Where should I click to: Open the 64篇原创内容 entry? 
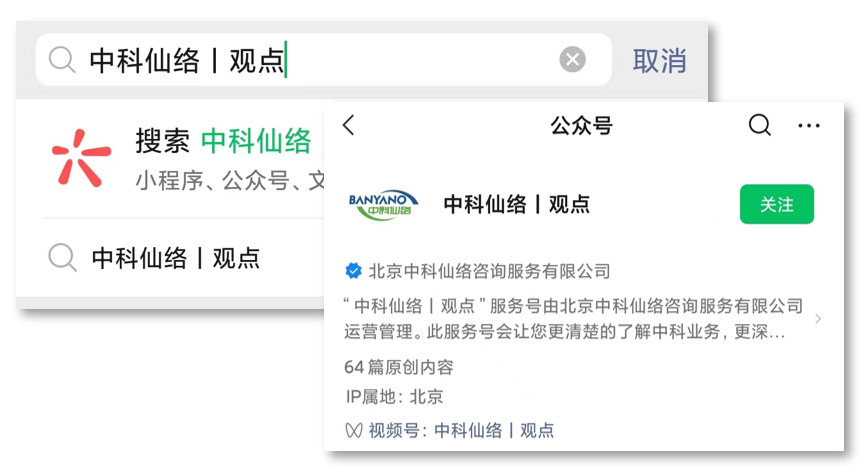coord(399,367)
